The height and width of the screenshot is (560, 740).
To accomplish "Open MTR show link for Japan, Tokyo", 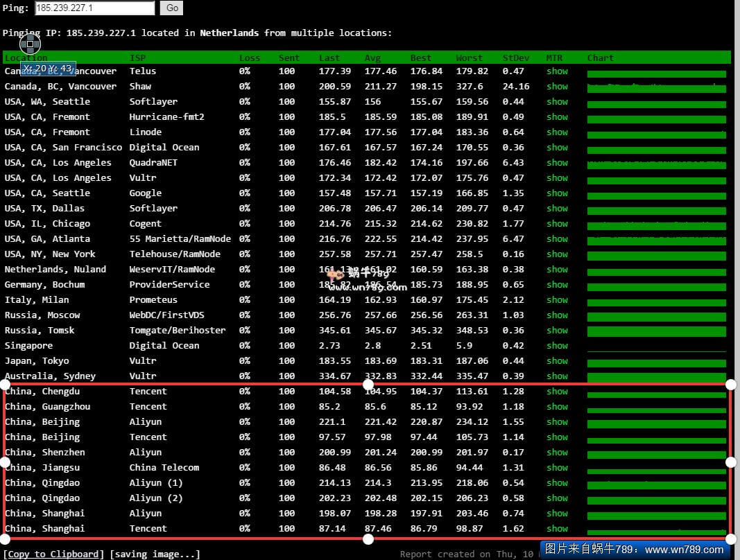I will pyautogui.click(x=557, y=361).
